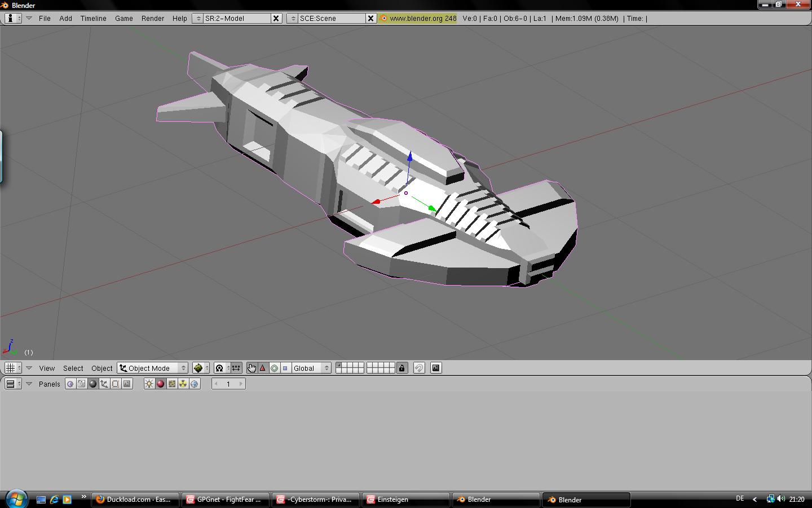812x508 pixels.
Task: Select the rotate manipulator circle icon
Action: tap(274, 368)
